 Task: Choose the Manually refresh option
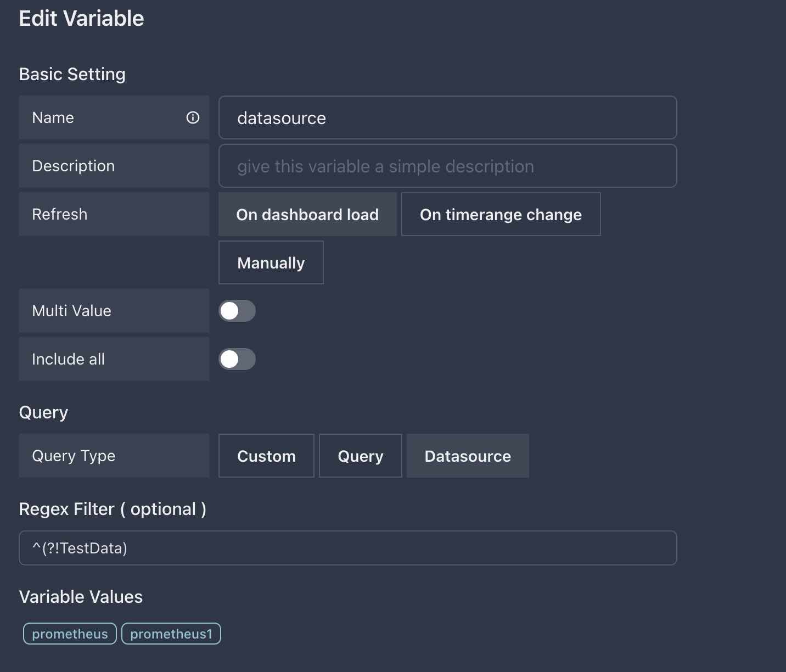click(x=271, y=262)
